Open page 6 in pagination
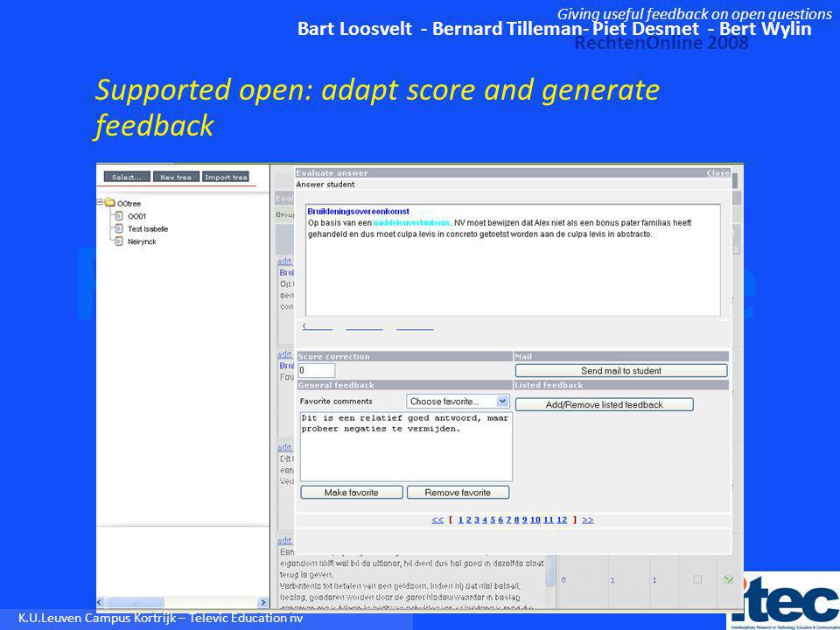 (x=500, y=520)
